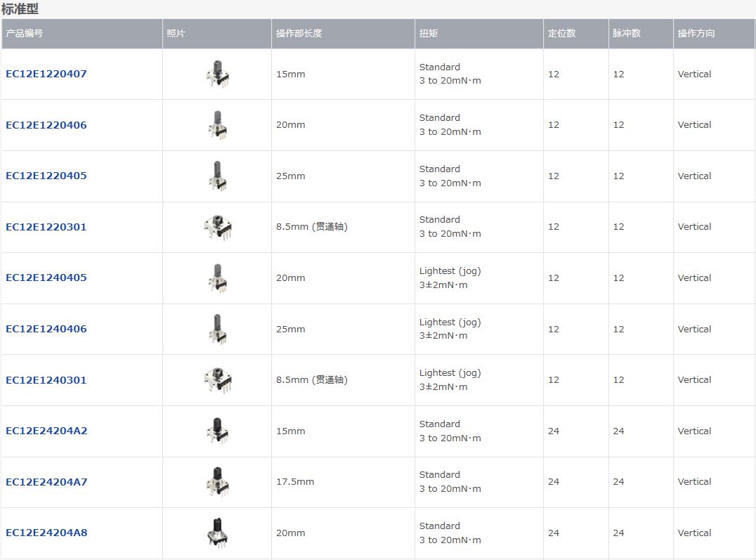The image size is (756, 560).
Task: Click the EC12E24204A8 product link
Action: 46,533
